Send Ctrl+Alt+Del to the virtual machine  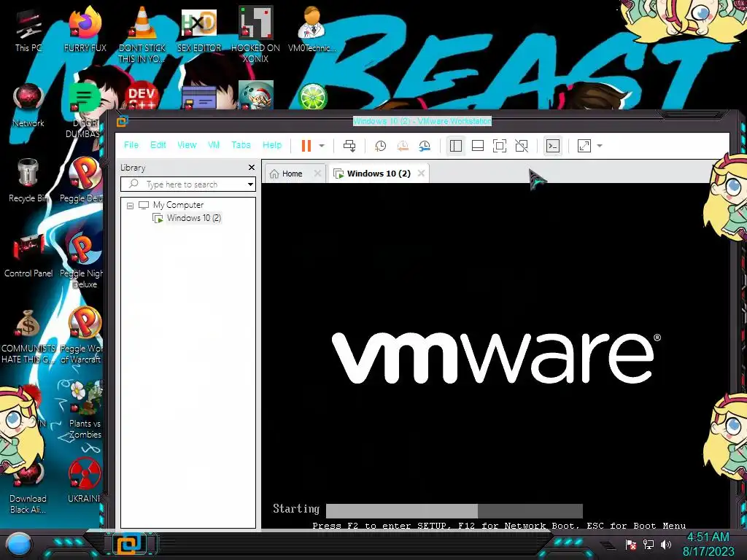pos(349,146)
